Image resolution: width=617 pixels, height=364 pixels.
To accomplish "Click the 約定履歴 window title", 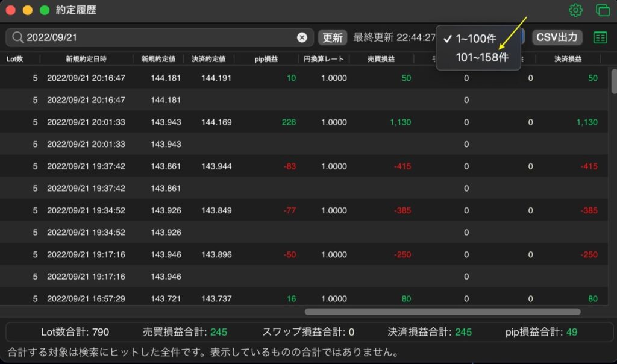I will (76, 10).
